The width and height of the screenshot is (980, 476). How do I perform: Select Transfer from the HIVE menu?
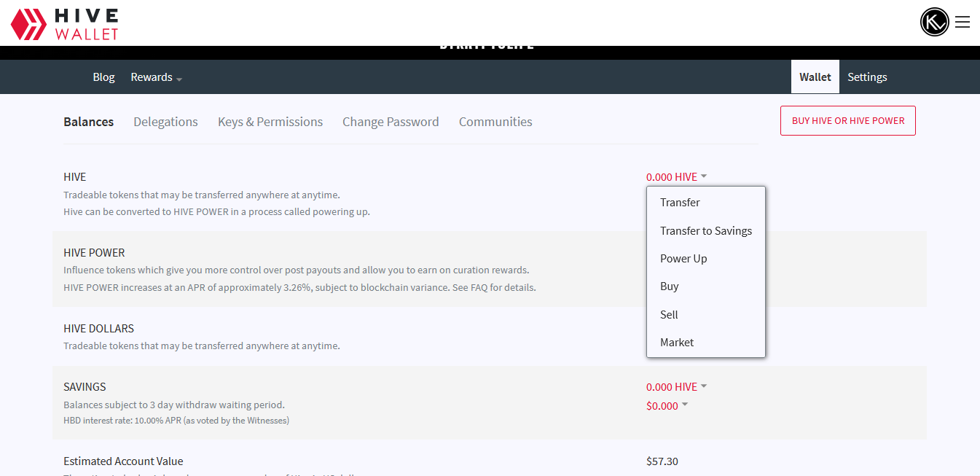[x=680, y=203]
